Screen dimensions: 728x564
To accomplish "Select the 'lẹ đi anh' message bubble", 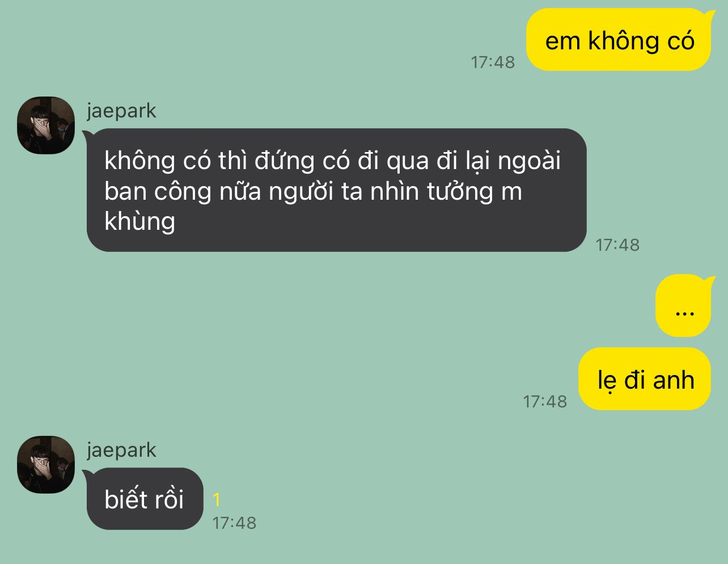I will (645, 378).
